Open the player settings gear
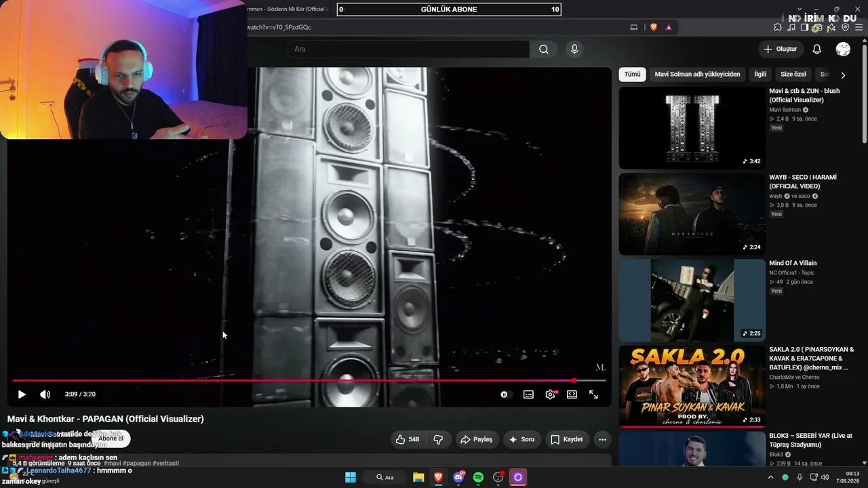The image size is (868, 488). tap(550, 394)
